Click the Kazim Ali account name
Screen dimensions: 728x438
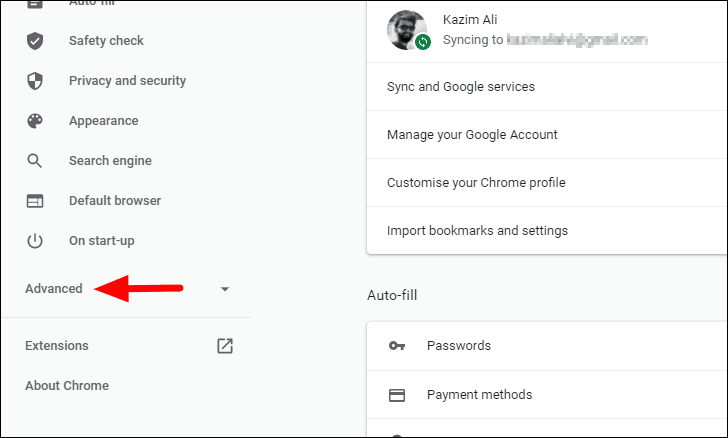click(470, 20)
